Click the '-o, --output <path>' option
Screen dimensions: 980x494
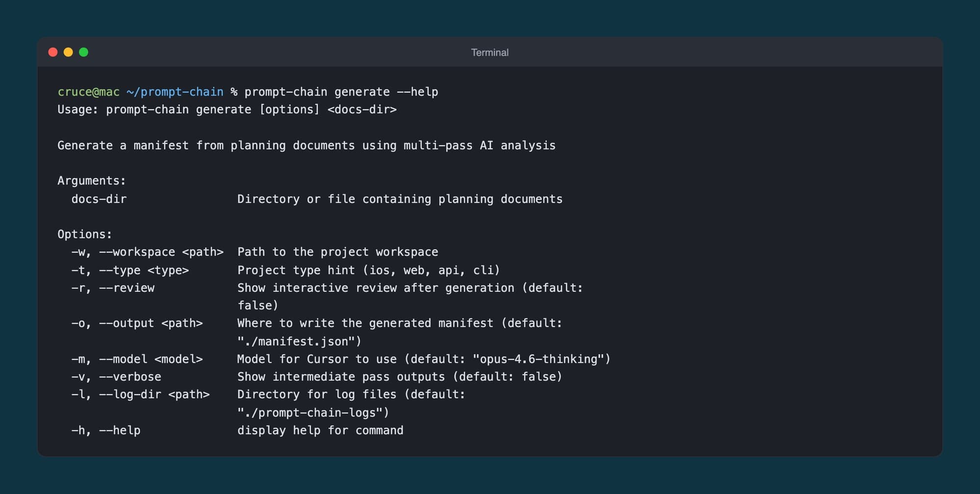coord(137,323)
